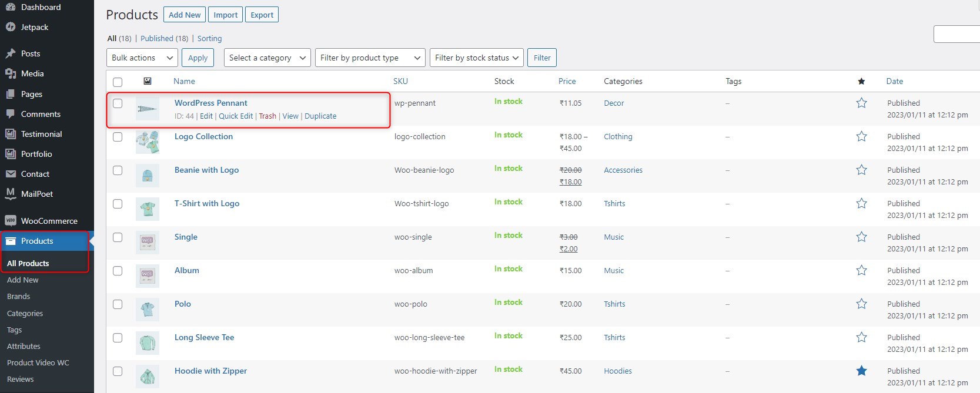The image size is (980, 393).
Task: Click Trash link under WordPress Pennant
Action: 267,116
